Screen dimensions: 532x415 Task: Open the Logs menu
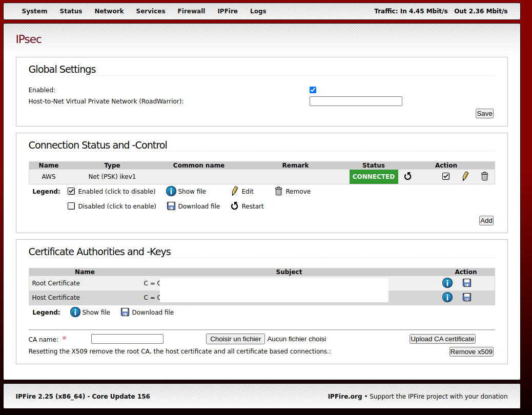pos(258,11)
